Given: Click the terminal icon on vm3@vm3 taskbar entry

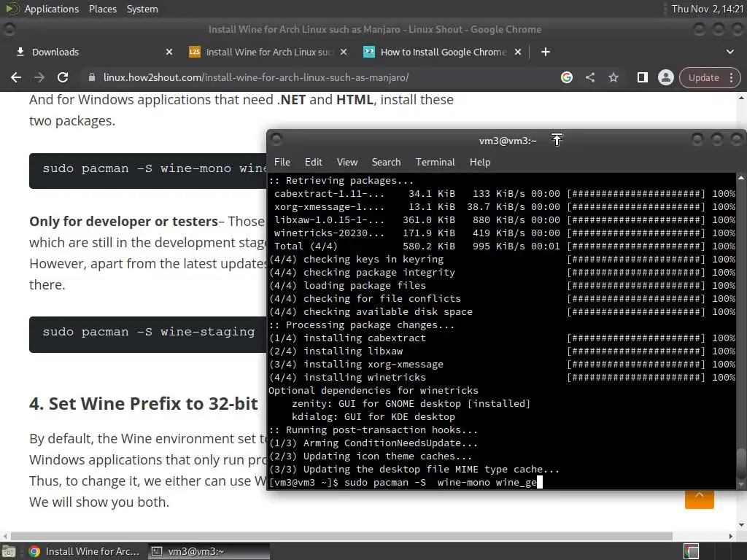Looking at the screenshot, I should point(157,551).
